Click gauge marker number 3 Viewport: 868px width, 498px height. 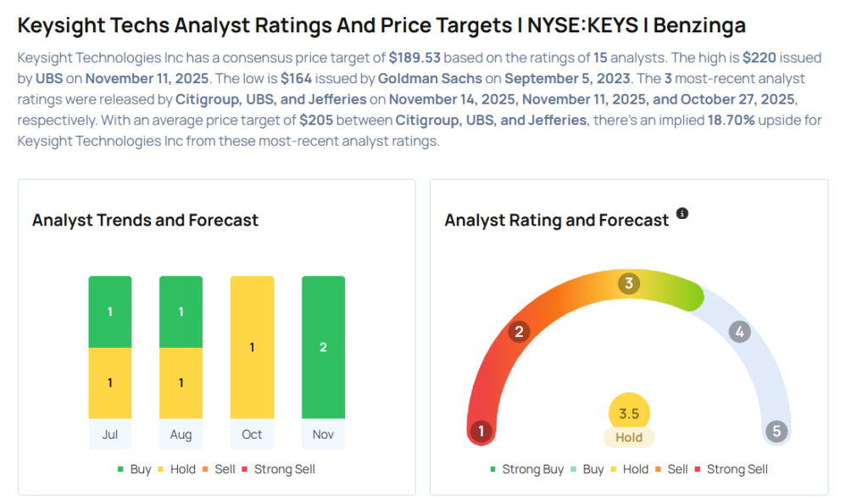tap(629, 283)
